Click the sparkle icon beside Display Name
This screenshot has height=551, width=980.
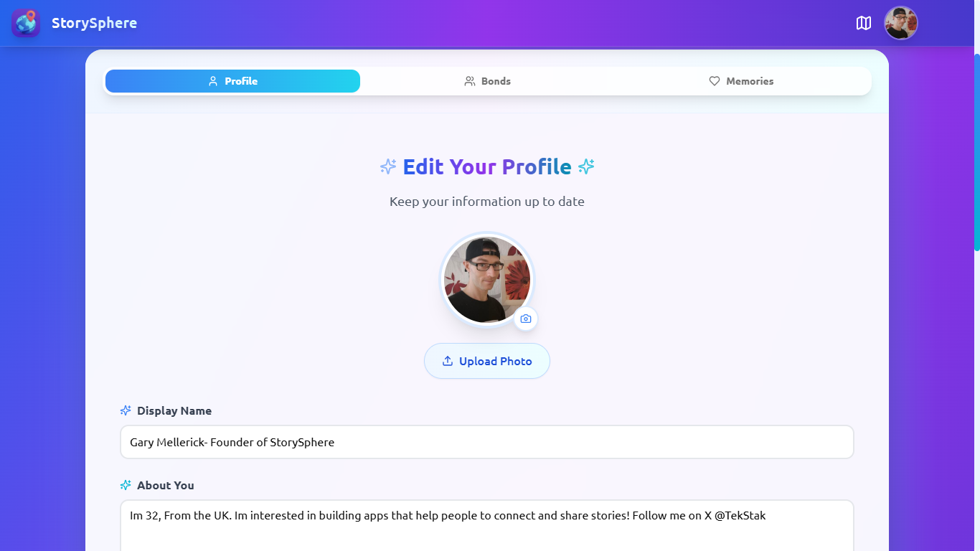(x=126, y=410)
